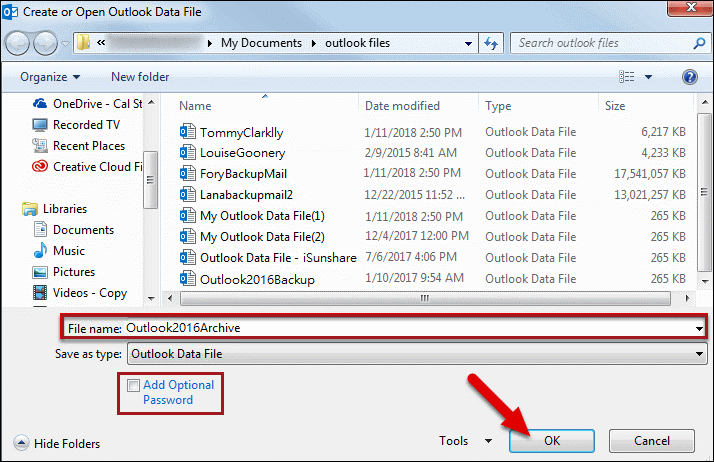
Task: Select My Documents in the breadcrumb path
Action: click(x=261, y=43)
